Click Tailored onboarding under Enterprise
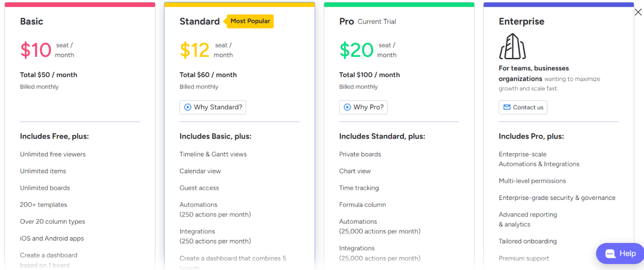644x270 pixels. (x=528, y=241)
